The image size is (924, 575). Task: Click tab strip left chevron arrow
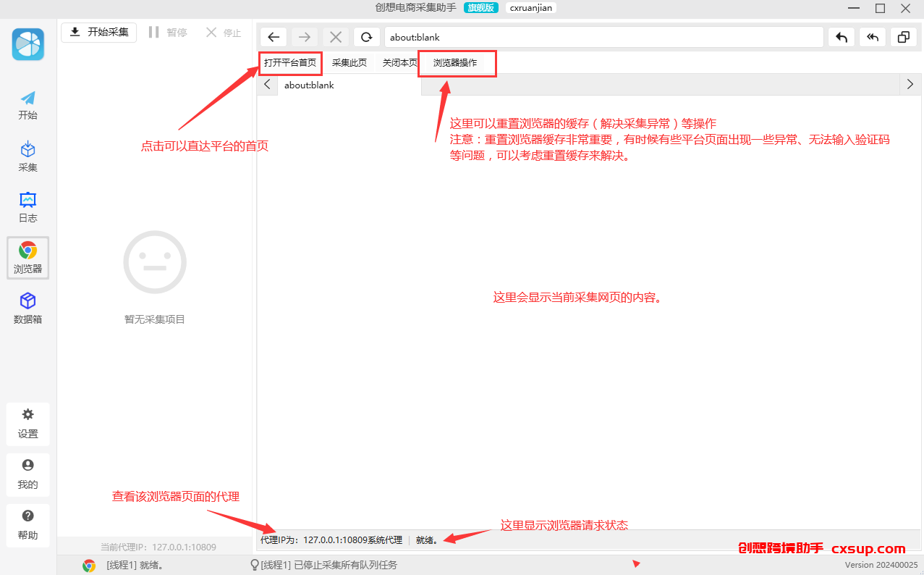267,85
